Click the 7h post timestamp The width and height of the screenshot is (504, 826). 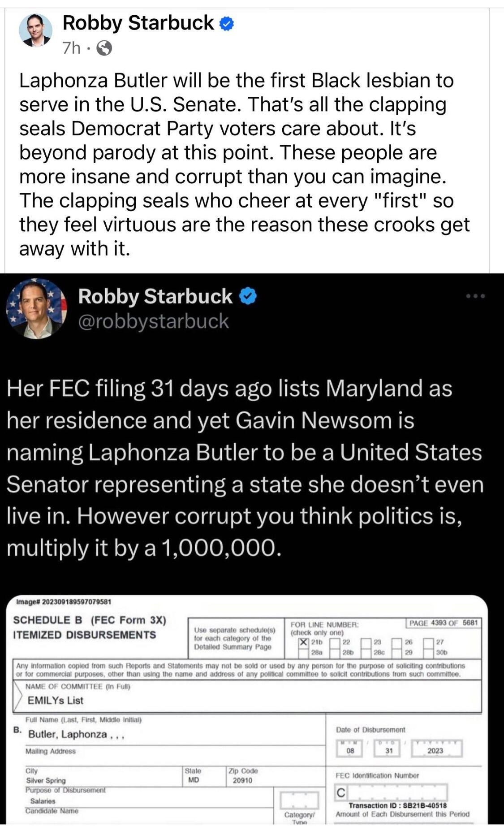pyautogui.click(x=71, y=48)
